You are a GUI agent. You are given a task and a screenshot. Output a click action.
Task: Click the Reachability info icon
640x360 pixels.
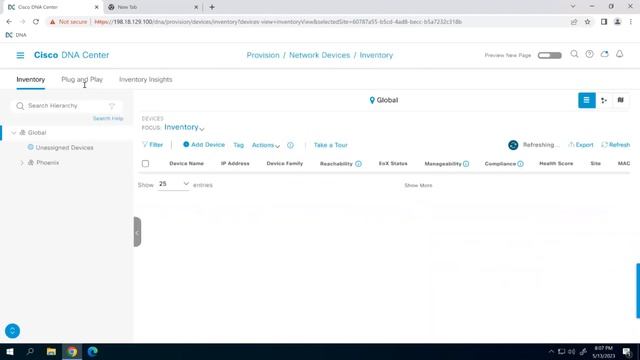tap(358, 164)
